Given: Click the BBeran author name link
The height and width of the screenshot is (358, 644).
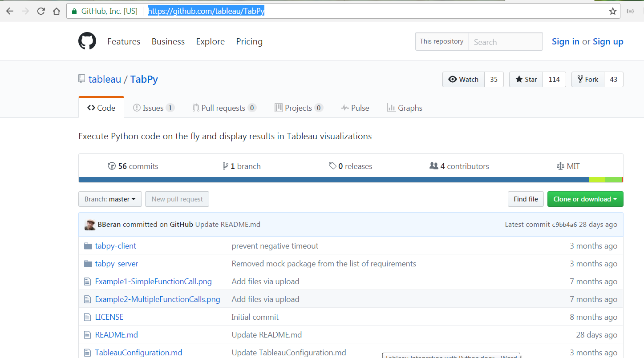Looking at the screenshot, I should [109, 225].
